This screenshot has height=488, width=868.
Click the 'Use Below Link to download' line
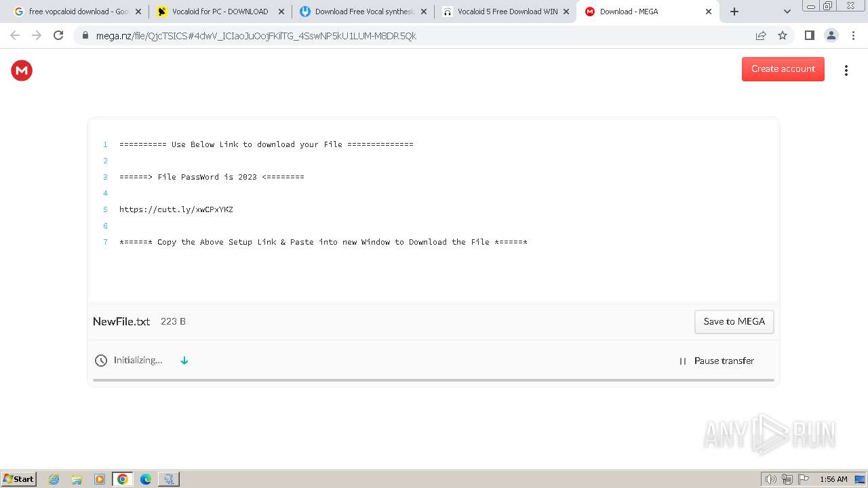[x=267, y=144]
